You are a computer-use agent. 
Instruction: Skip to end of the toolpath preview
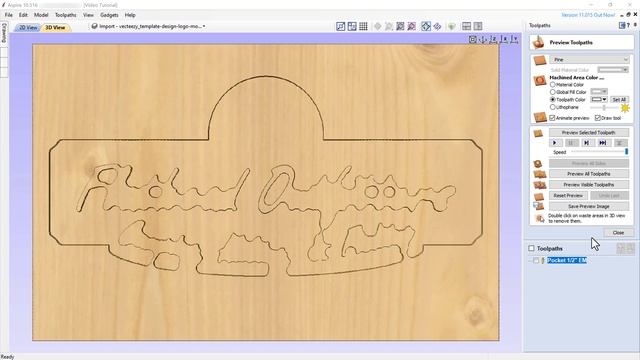pyautogui.click(x=603, y=143)
